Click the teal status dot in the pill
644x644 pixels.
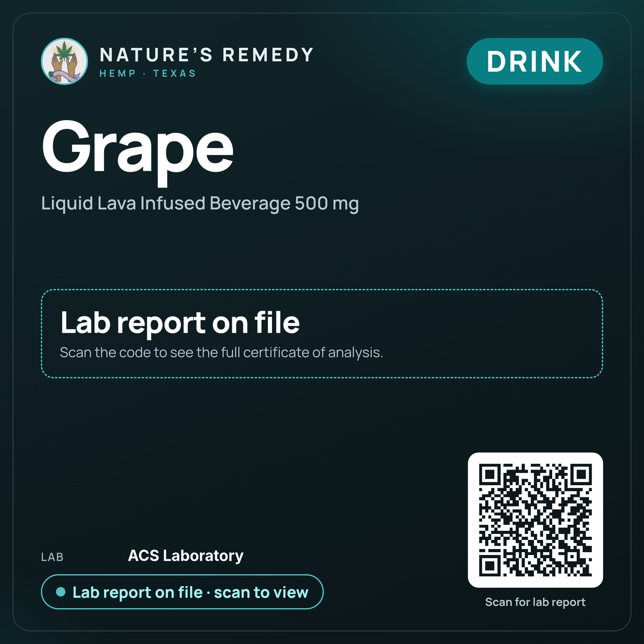tap(61, 592)
